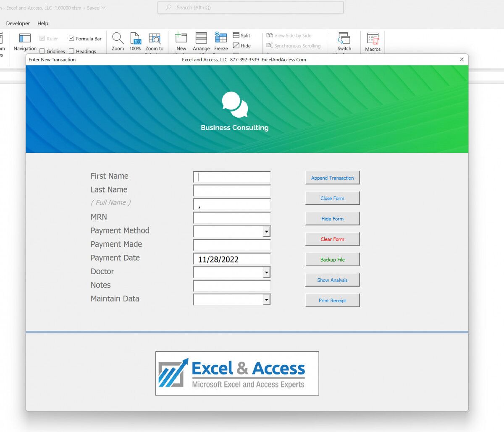Set zoom to 100% using ribbon icon

tap(135, 42)
